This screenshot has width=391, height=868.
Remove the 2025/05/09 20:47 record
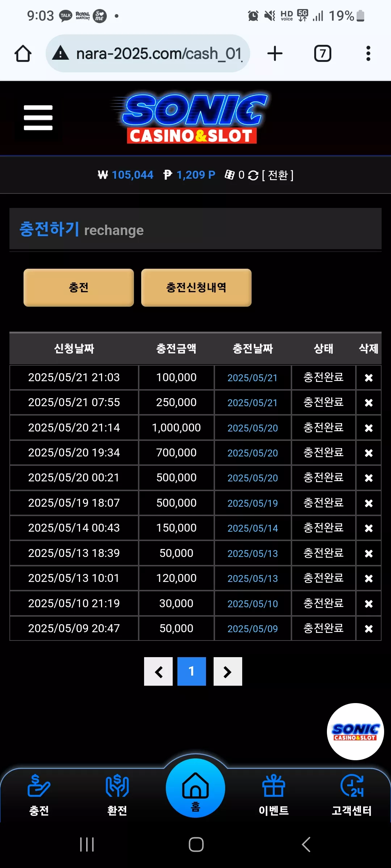pyautogui.click(x=369, y=629)
